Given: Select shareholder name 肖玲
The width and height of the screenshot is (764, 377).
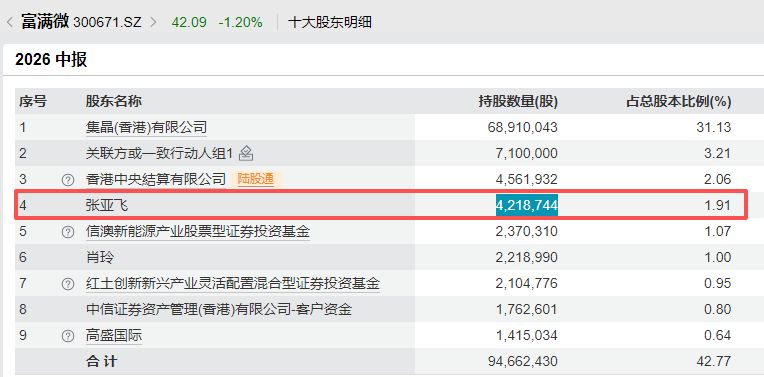Looking at the screenshot, I should pos(99,257).
